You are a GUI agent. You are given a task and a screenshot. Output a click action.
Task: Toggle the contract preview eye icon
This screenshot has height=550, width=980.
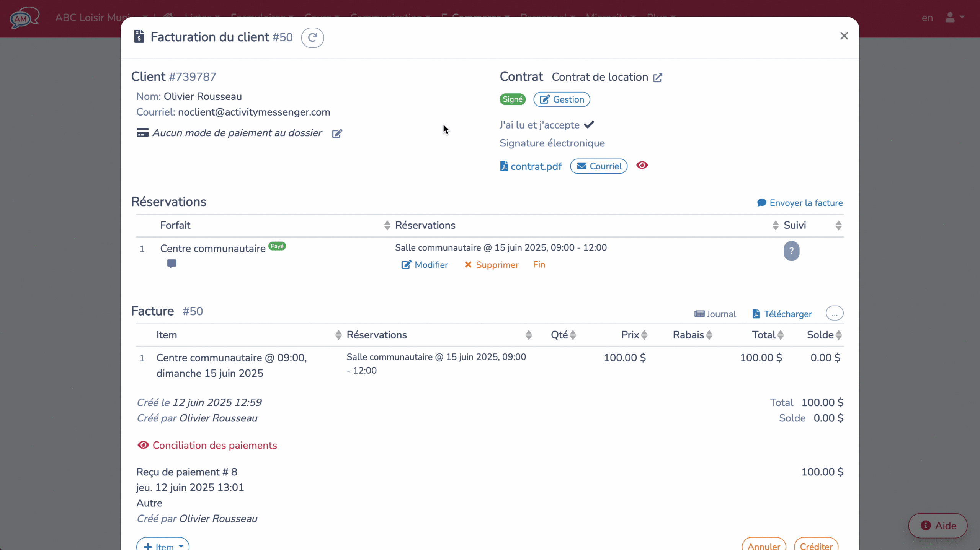point(642,166)
